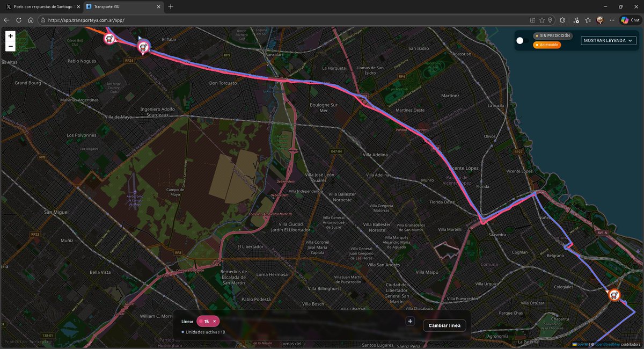Open the OpenStreetMap attribution link
Viewport: 644px width, 349px height.
[607, 344]
